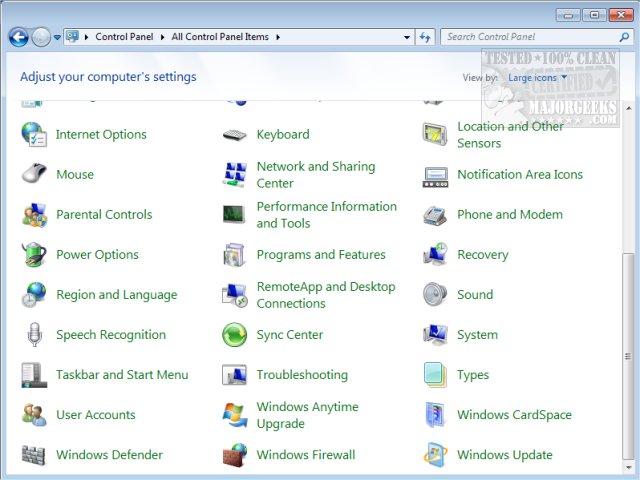Viewport: 640px width, 480px height.
Task: Click the Recovery icon
Action: tap(435, 254)
